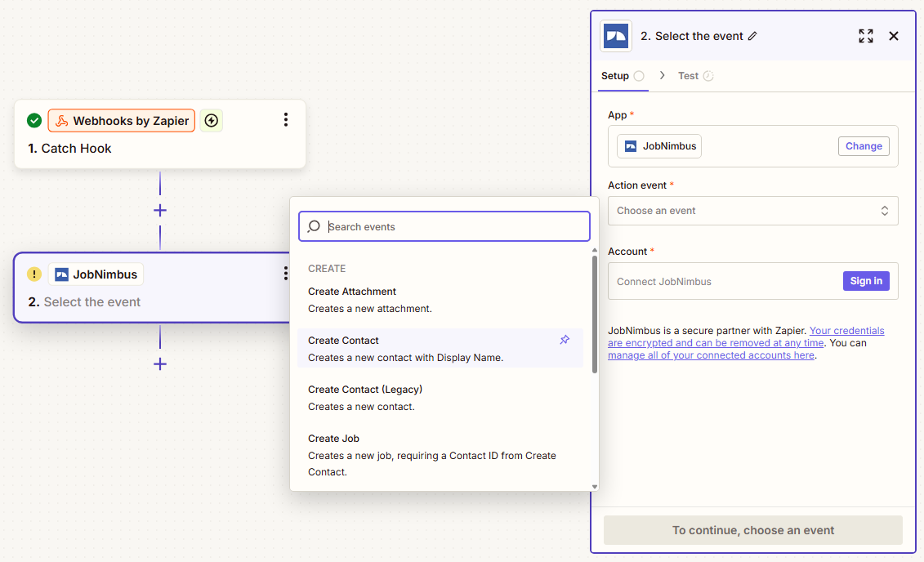Select the Create Job event
The width and height of the screenshot is (924, 562).
[x=440, y=455]
